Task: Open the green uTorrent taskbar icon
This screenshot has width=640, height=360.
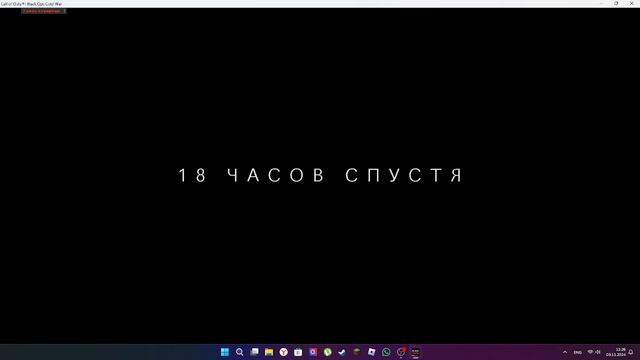Action: [327, 352]
